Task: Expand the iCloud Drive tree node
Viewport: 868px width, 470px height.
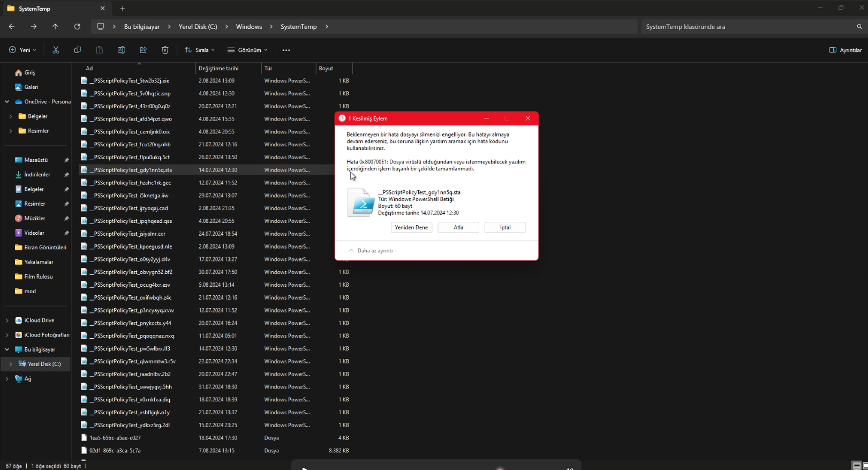Action: [7, 320]
